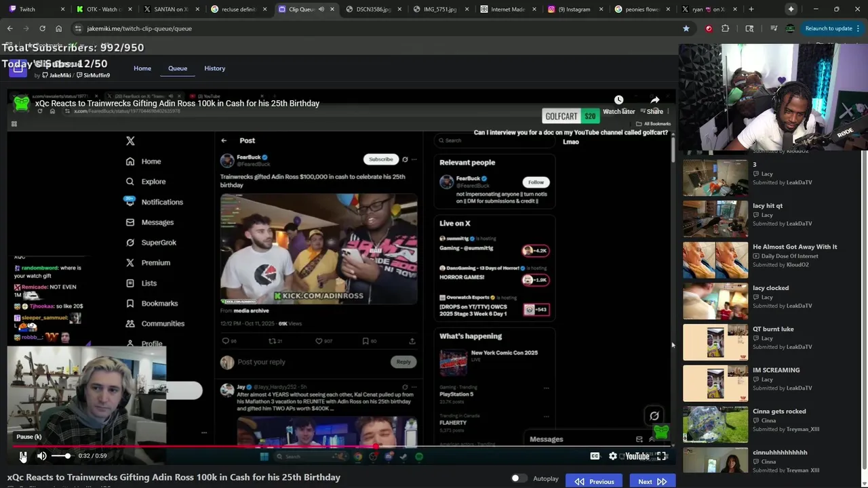868x488 pixels.
Task: Switch to the peonies flower browser tab
Action: pyautogui.click(x=643, y=9)
